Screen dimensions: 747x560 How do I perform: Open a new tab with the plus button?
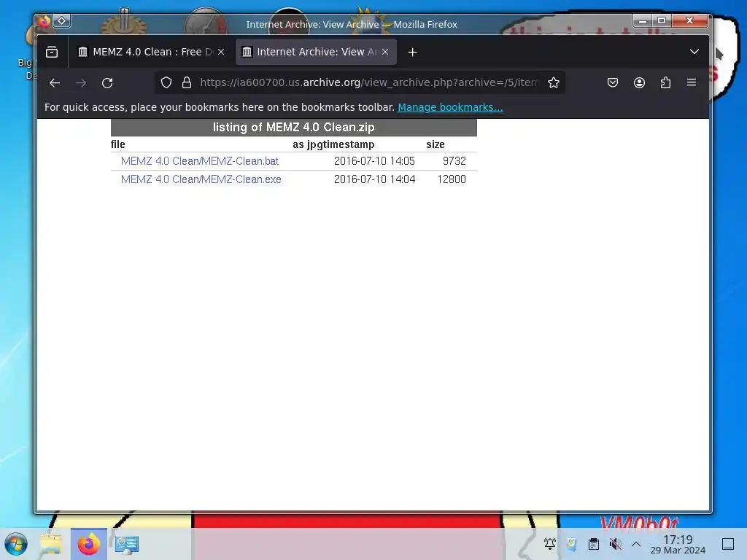point(413,52)
